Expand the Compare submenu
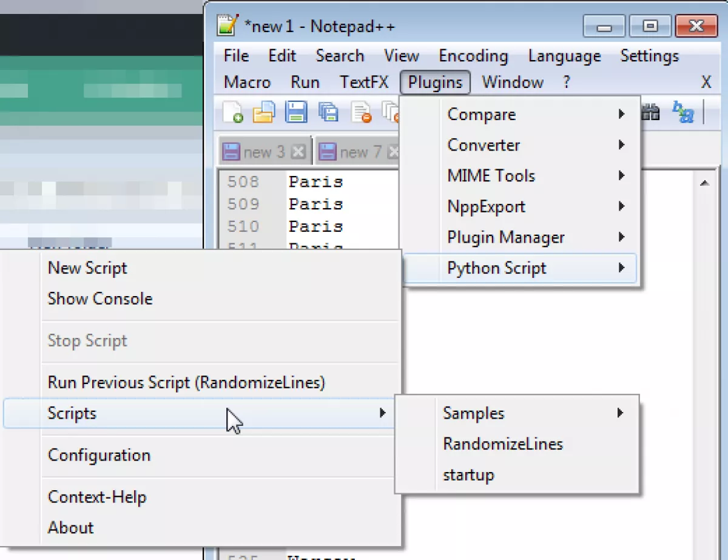This screenshot has height=560, width=728. (521, 115)
